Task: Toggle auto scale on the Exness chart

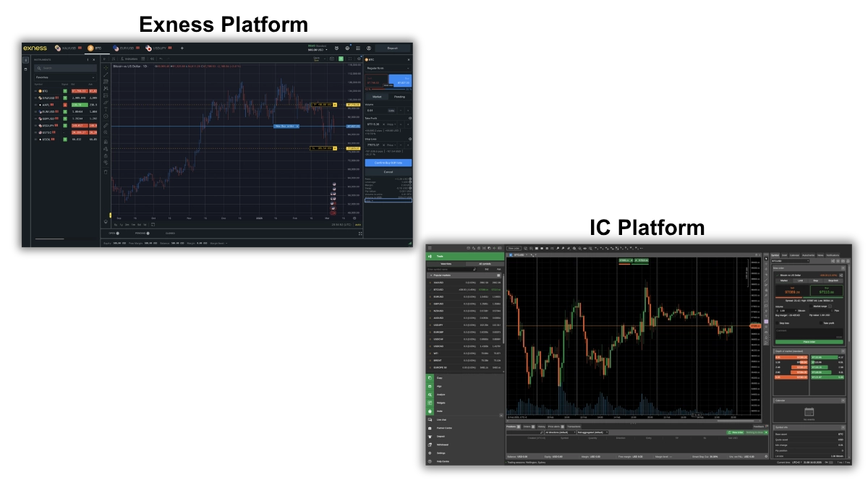Action: 358,224
